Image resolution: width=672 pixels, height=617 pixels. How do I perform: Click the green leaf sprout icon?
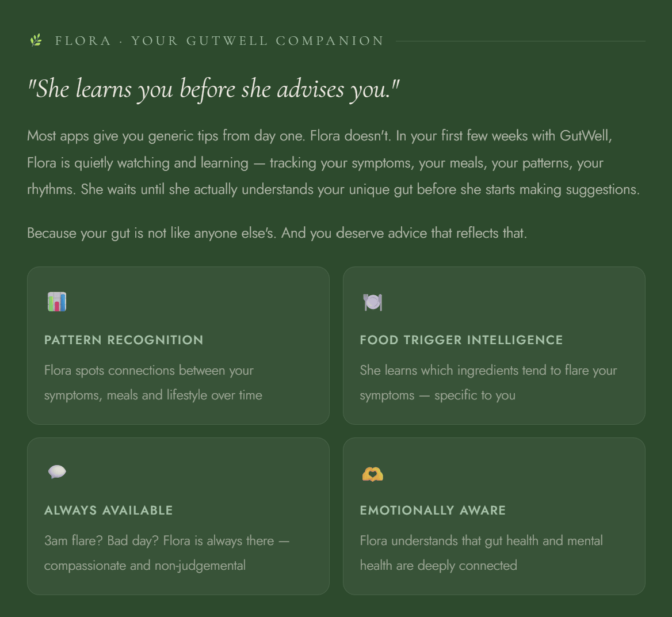point(36,40)
